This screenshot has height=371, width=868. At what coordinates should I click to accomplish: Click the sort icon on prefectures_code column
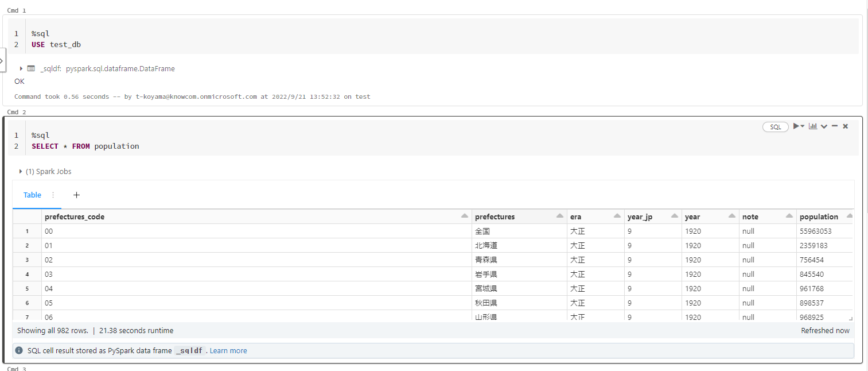pos(465,216)
